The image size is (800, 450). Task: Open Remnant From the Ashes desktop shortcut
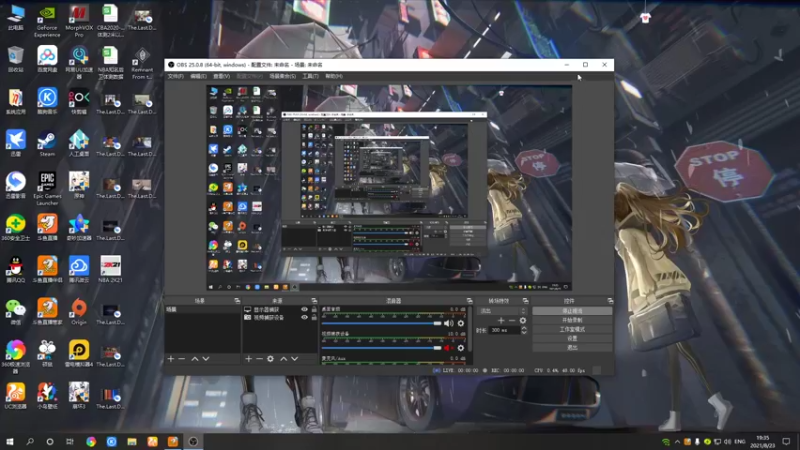(x=142, y=63)
